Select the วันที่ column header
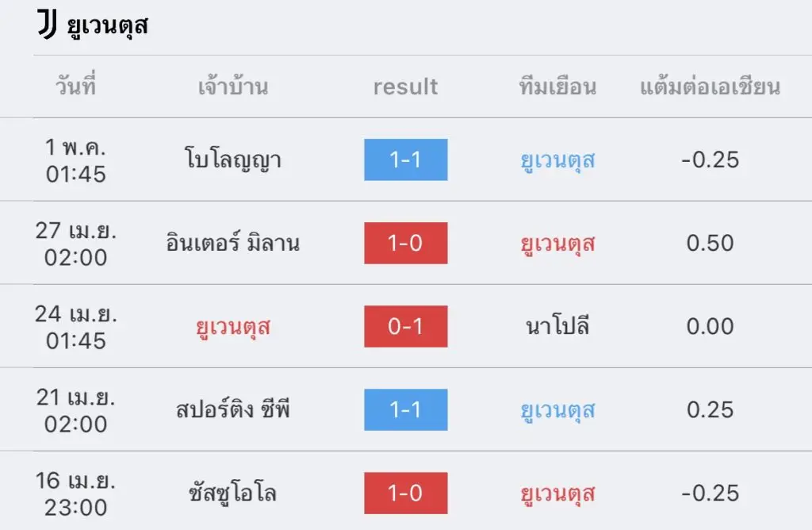This screenshot has height=530, width=812. pyautogui.click(x=76, y=86)
